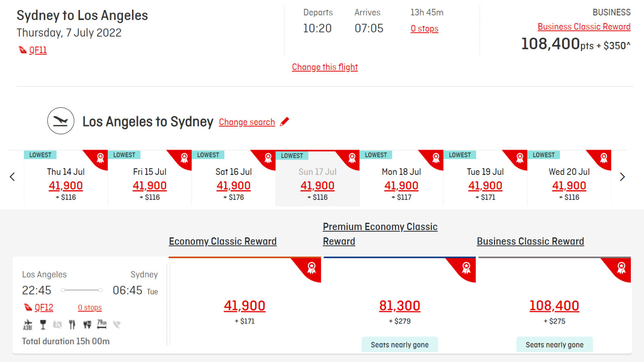Click the pencil edit icon beside Change search
Viewport: 644px width, 362px height.
(285, 121)
